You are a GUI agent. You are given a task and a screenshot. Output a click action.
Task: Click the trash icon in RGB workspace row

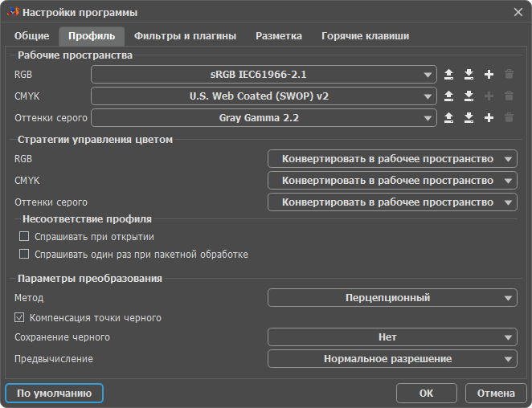509,74
